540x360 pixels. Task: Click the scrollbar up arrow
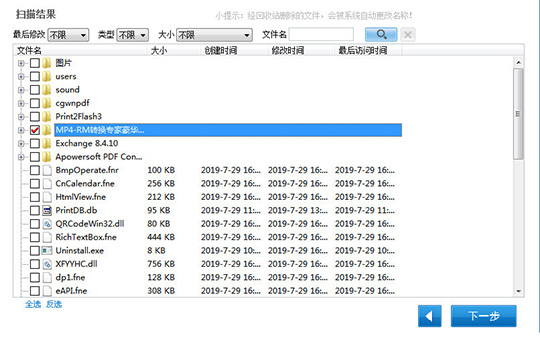pyautogui.click(x=518, y=63)
